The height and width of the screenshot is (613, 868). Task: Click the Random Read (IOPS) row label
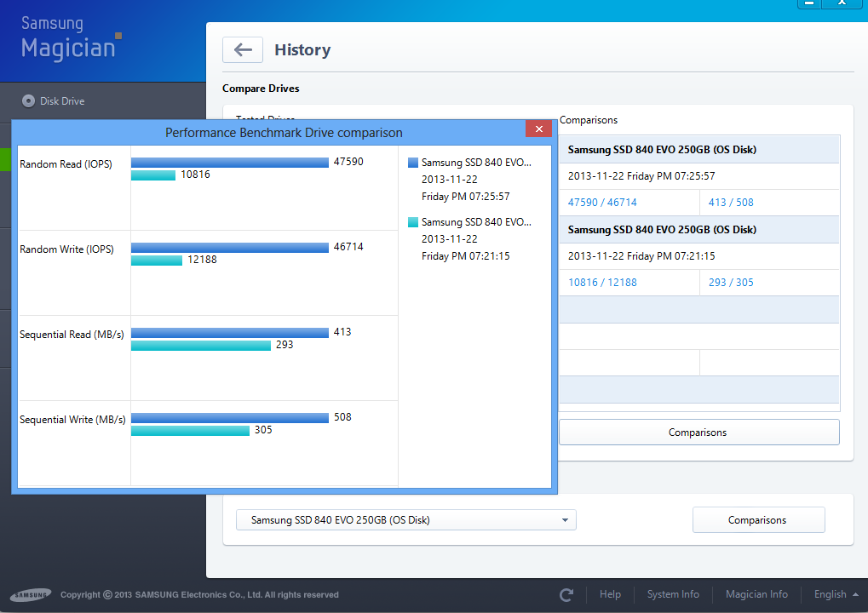(66, 164)
